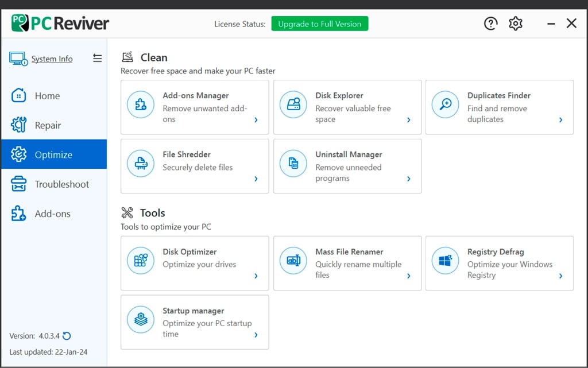
Task: Click the Add-ons Manager puzzle icon
Action: 141,104
